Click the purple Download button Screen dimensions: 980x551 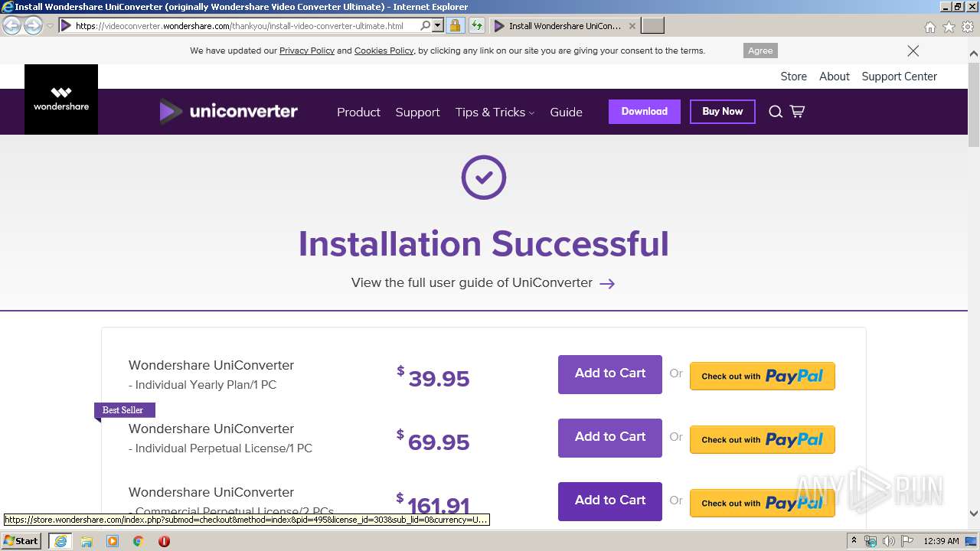click(645, 112)
